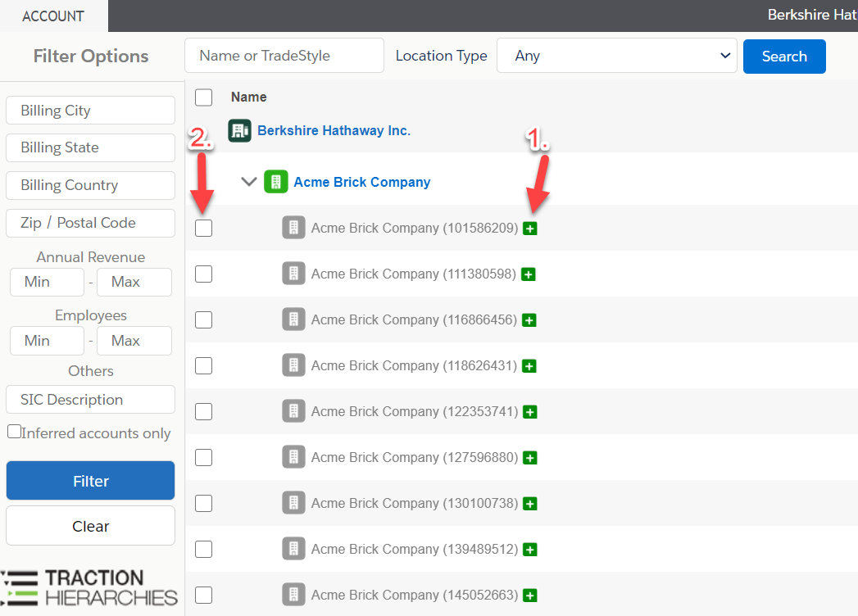The image size is (858, 616).
Task: Click grey building icon for Acme Brick Company (116866456)
Action: pyautogui.click(x=294, y=319)
